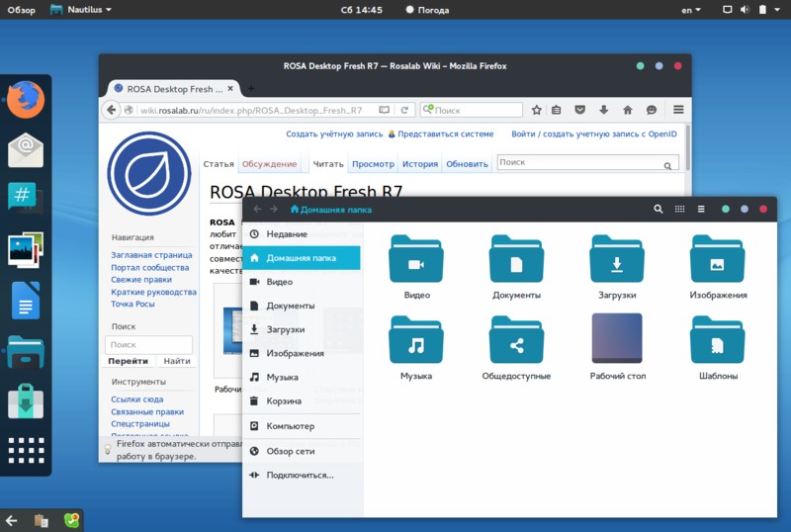Click the Погода weather indicator

point(427,10)
